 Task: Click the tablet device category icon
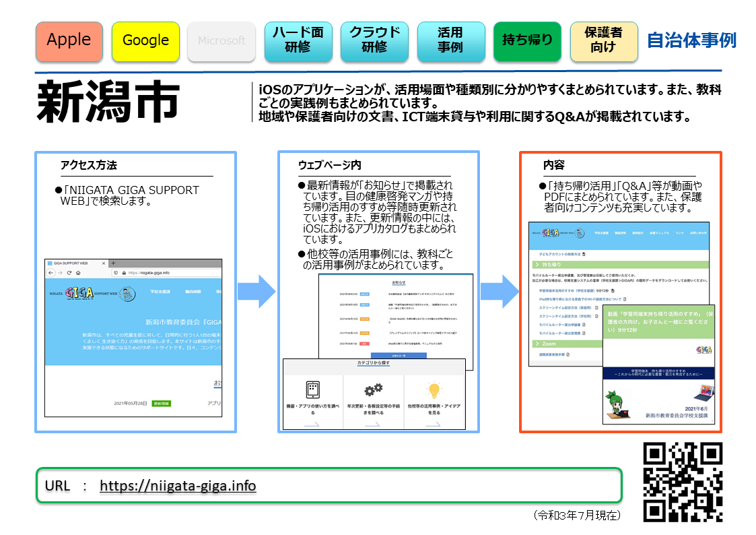click(x=313, y=389)
